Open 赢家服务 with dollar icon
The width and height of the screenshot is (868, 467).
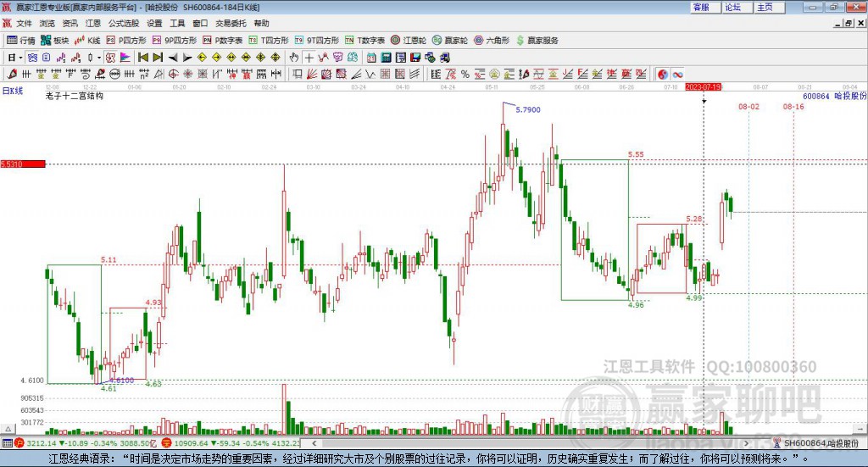(x=537, y=41)
